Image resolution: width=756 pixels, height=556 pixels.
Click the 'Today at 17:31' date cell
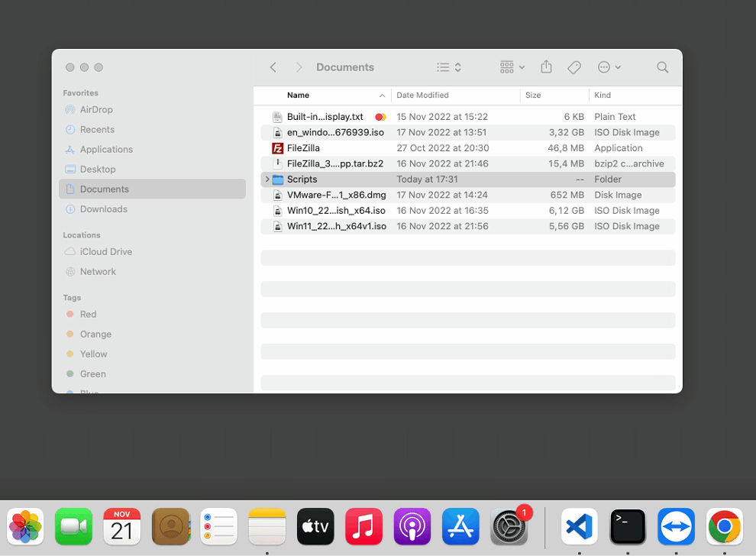click(427, 179)
